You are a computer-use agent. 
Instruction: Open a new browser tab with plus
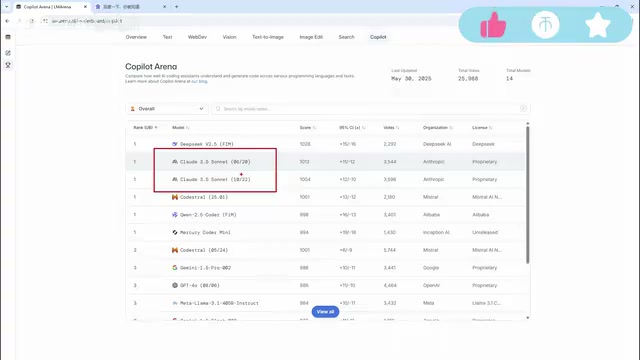[x=176, y=7]
